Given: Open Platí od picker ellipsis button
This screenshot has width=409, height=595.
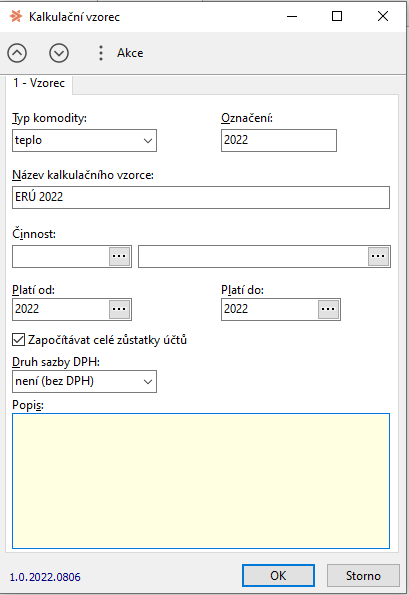Looking at the screenshot, I should [119, 309].
